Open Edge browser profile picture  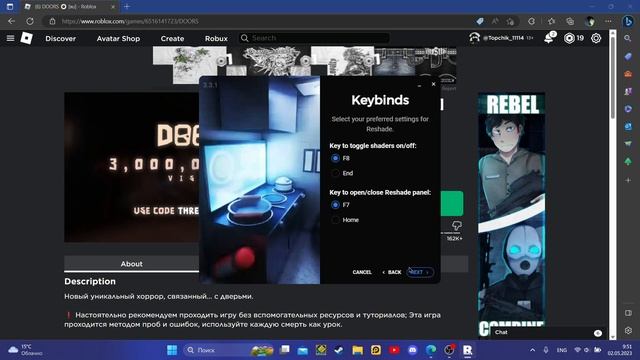pyautogui.click(x=589, y=21)
